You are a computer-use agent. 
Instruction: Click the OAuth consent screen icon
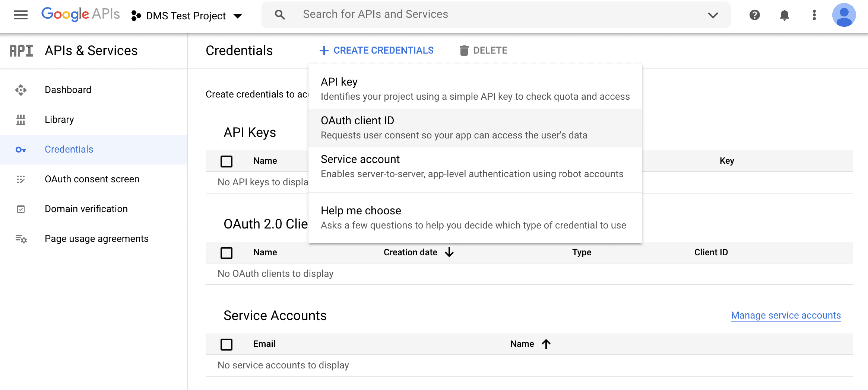coord(21,179)
